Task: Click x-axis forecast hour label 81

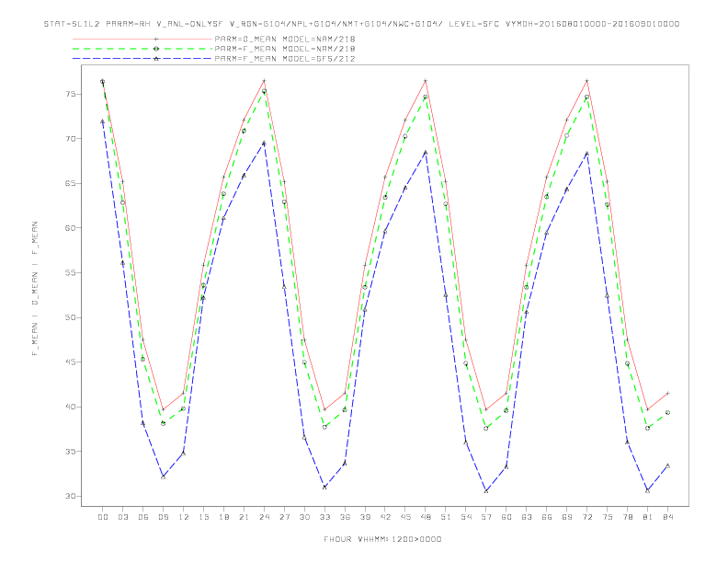Action: point(647,517)
